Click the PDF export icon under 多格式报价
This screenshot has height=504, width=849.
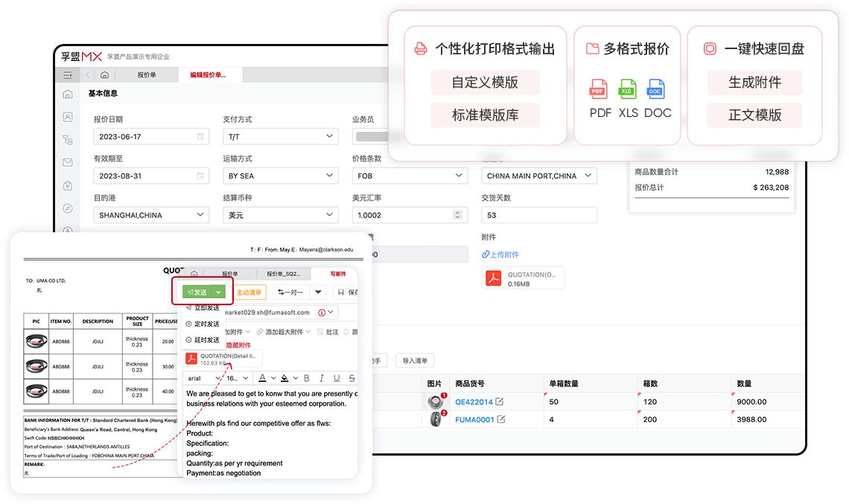click(598, 90)
